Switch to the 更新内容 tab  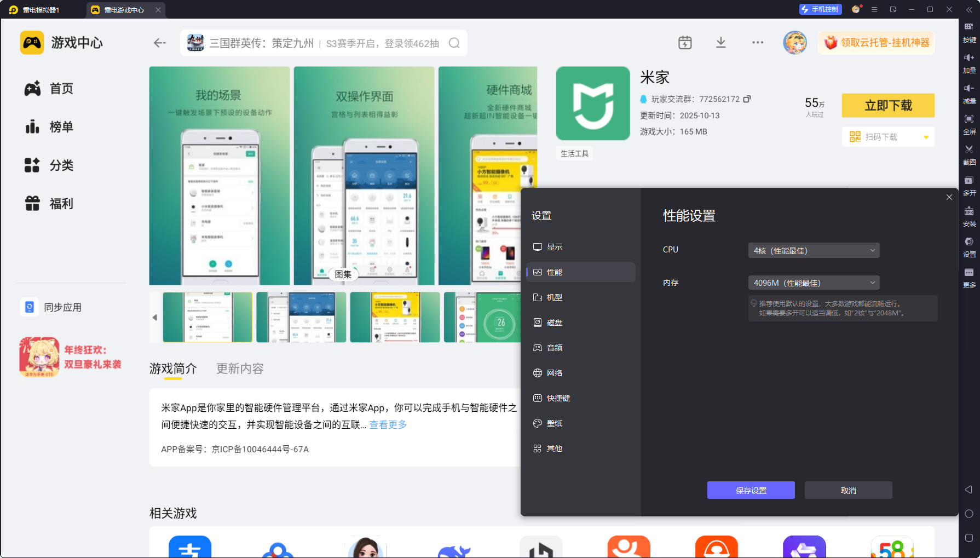(x=240, y=369)
